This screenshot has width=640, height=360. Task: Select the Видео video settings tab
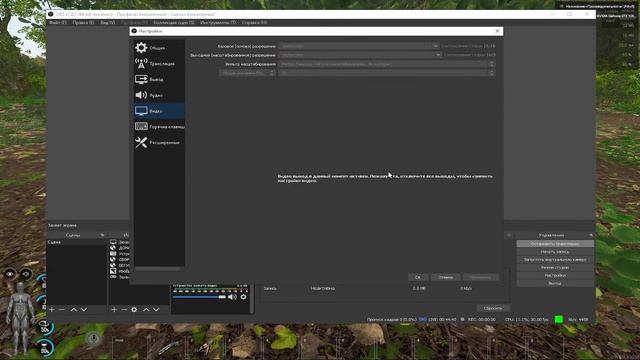click(x=159, y=111)
